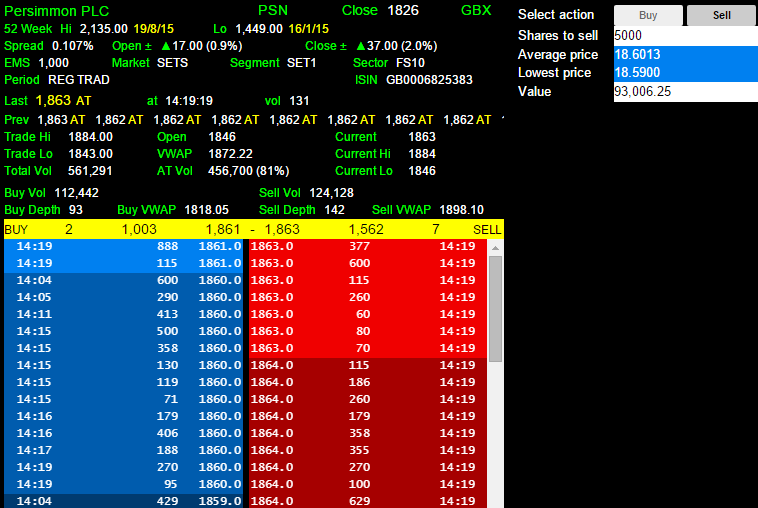The image size is (758, 508).
Task: Click the Trade Lo value 1843.00
Action: [x=90, y=154]
